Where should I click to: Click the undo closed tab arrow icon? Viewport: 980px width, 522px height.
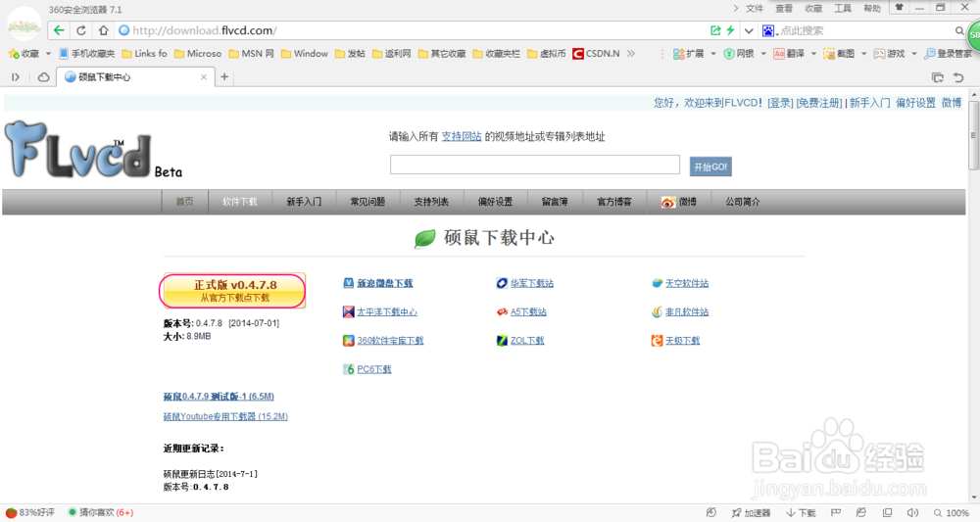[958, 77]
